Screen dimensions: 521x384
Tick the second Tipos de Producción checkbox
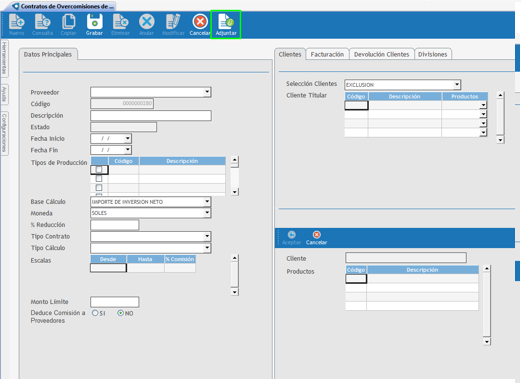coord(99,179)
